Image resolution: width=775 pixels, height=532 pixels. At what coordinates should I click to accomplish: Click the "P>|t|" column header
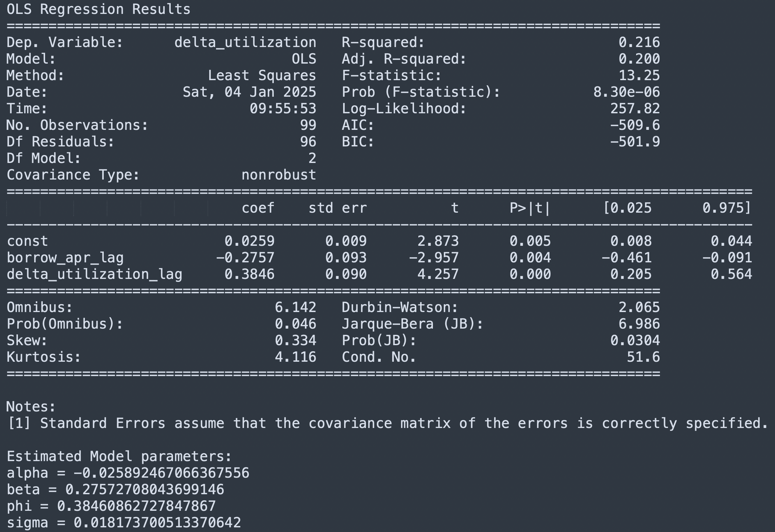tap(530, 208)
